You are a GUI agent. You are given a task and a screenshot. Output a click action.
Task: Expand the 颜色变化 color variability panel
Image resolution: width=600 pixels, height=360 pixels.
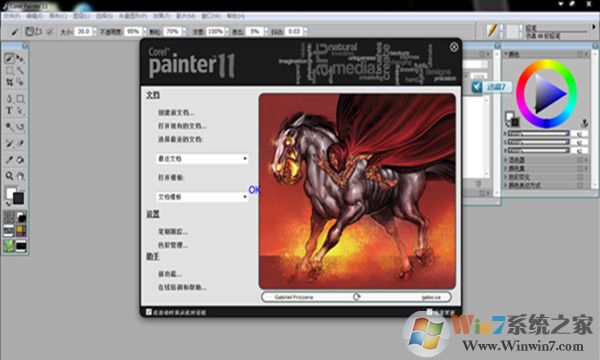[x=505, y=177]
